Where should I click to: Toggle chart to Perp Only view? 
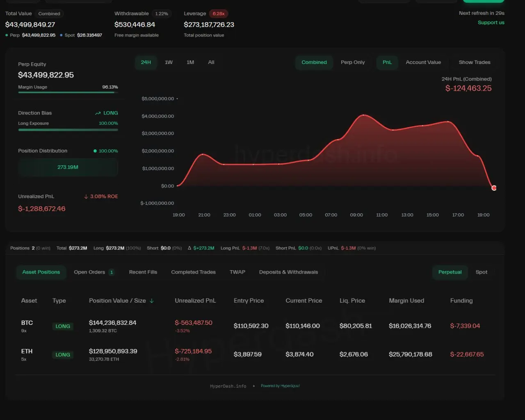352,62
